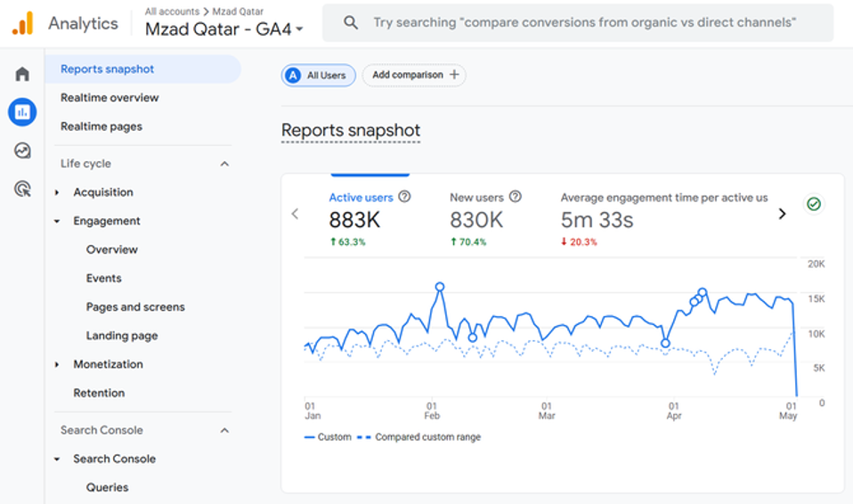Click the Google Analytics logo
Image resolution: width=853 pixels, height=504 pixels.
click(x=23, y=23)
